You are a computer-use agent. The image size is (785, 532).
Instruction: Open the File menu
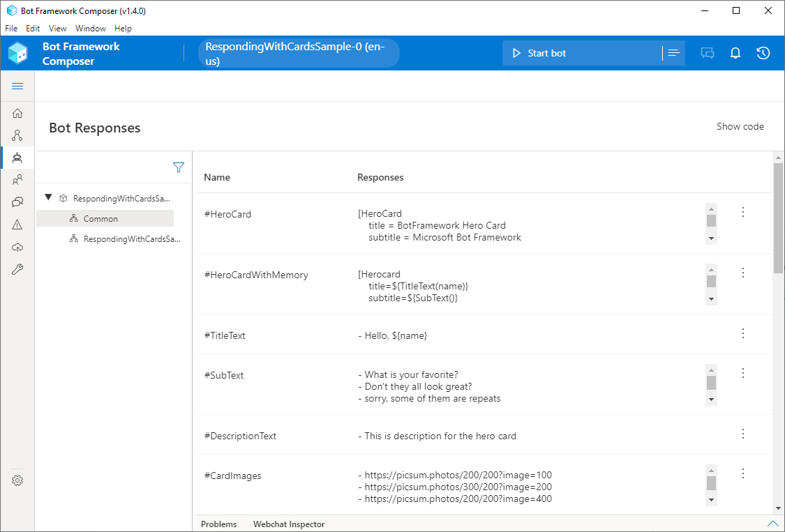pos(12,29)
